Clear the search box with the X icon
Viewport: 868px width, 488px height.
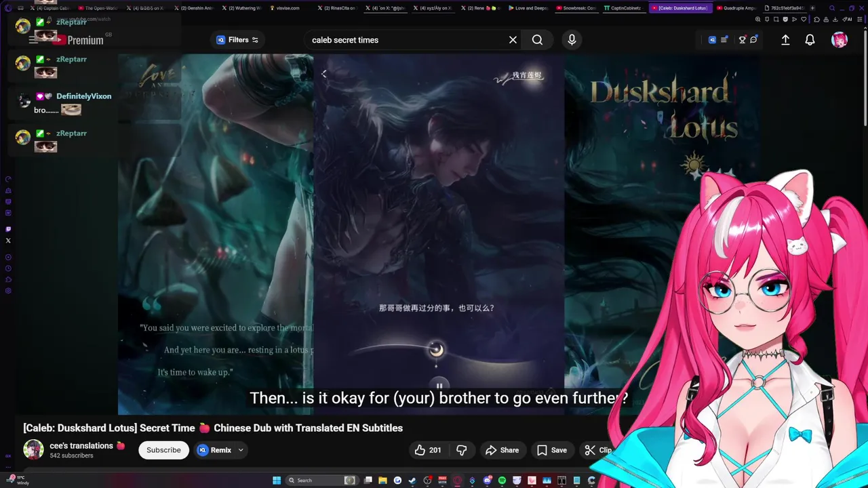(513, 40)
